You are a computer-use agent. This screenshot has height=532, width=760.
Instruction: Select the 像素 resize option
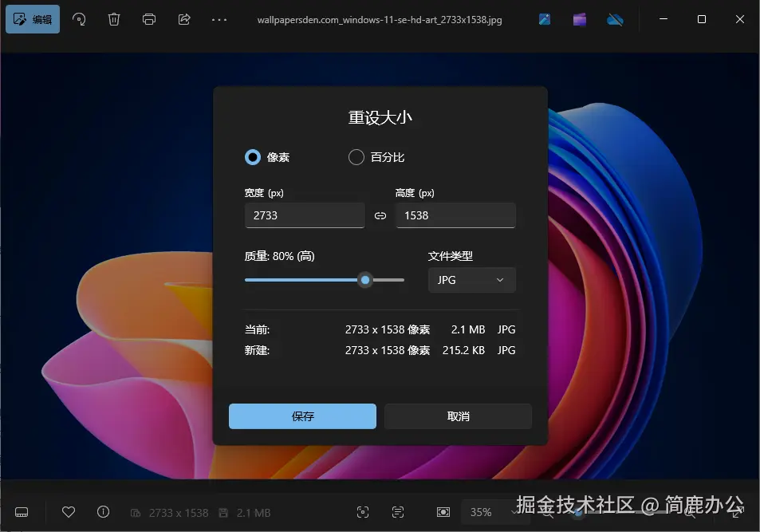click(x=251, y=157)
